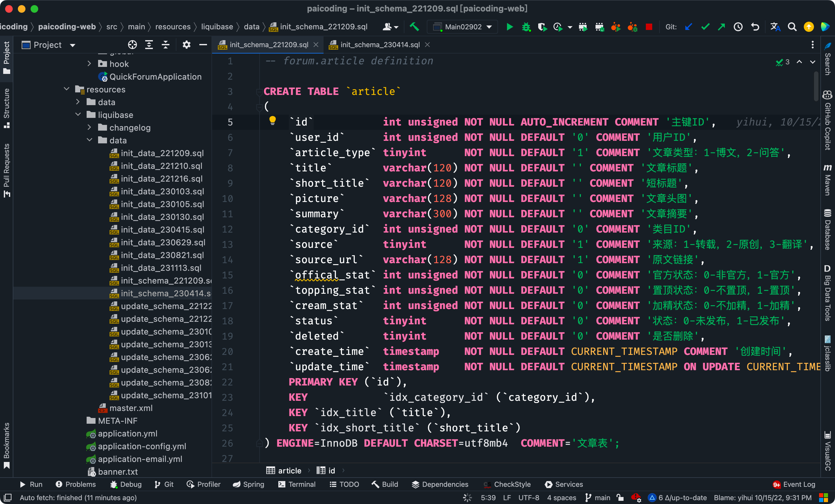Start debugging with the bug icon

click(x=525, y=27)
